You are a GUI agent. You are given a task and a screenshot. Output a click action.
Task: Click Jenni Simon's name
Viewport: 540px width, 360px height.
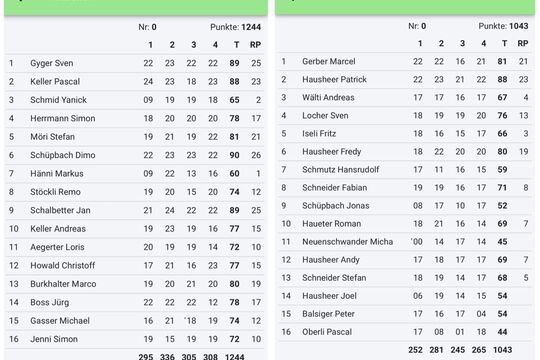[54, 339]
